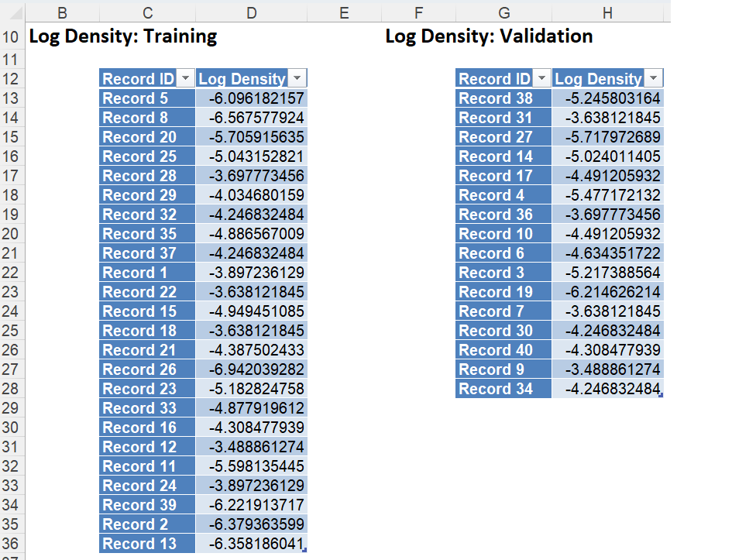This screenshot has height=560, width=756.
Task: Select column G header
Action: coord(503,12)
